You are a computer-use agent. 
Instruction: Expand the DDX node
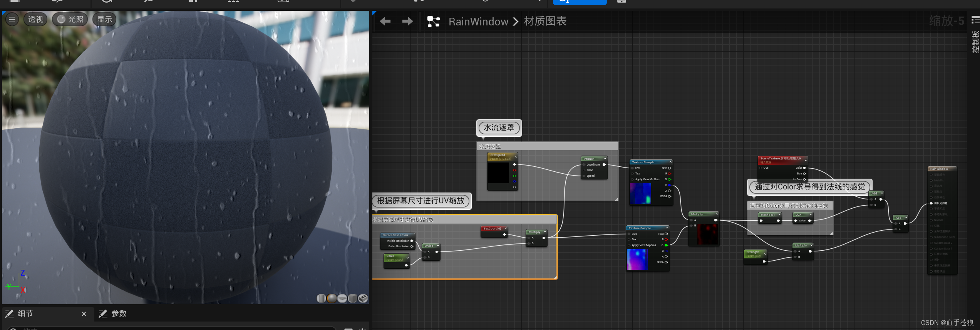pos(811,214)
